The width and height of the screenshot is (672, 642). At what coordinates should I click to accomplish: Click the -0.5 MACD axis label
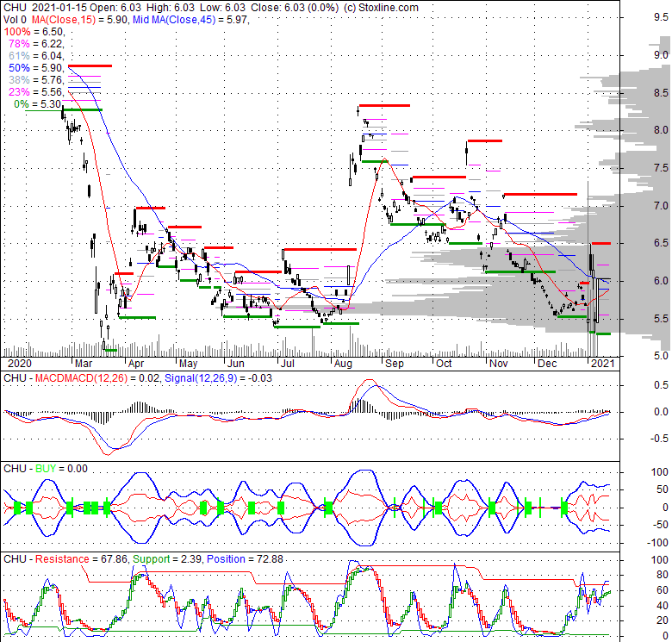(659, 439)
